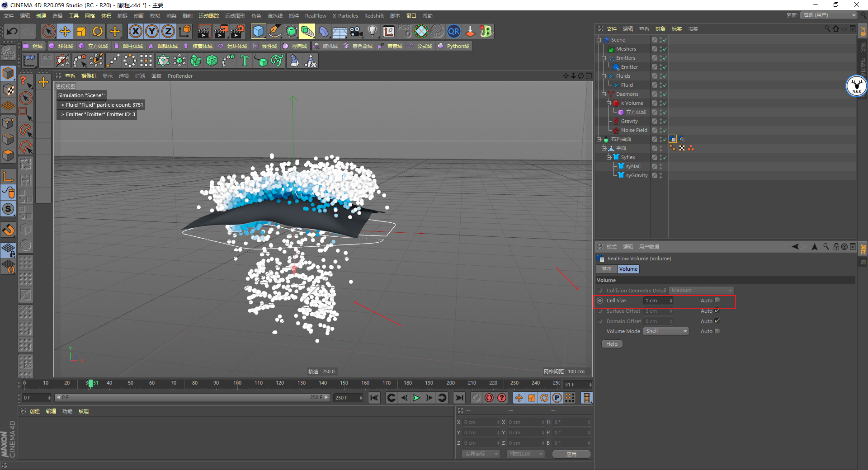Viewport: 868px width, 470px height.
Task: Add a Cube primitive object
Action: click(x=258, y=31)
